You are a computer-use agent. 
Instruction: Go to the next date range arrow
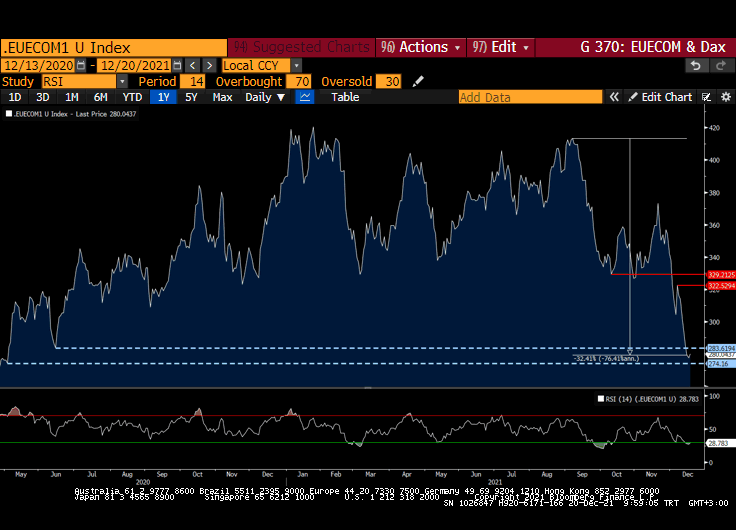[x=210, y=65]
